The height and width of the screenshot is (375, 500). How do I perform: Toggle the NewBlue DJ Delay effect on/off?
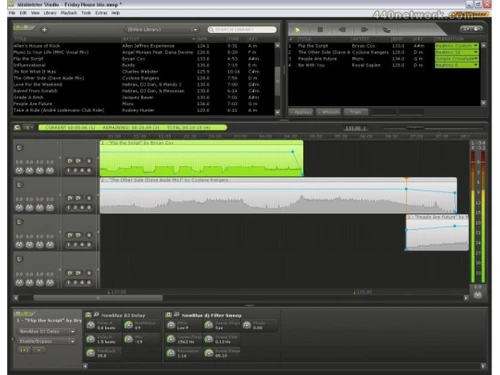pos(88,315)
